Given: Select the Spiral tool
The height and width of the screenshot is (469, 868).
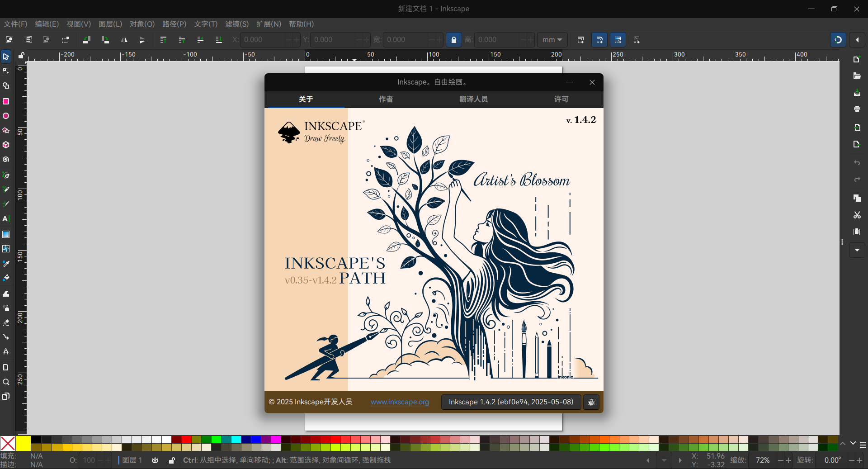Looking at the screenshot, I should tap(6, 160).
